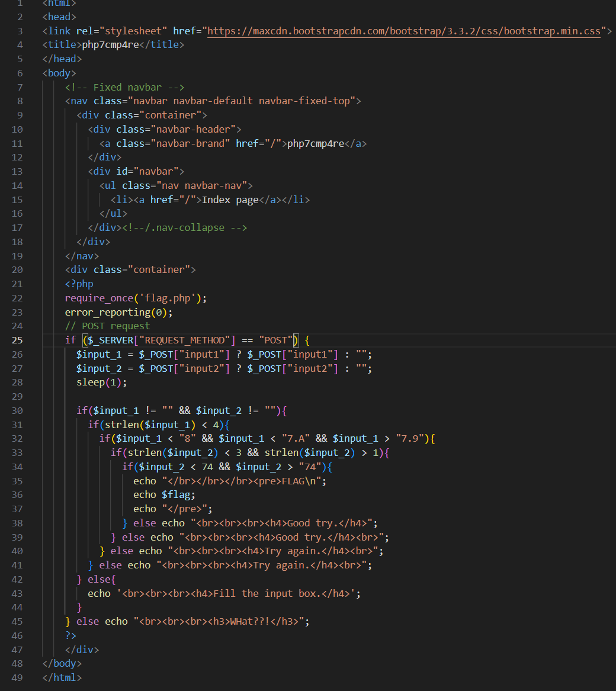Click the Index page anchor text
The image size is (616, 691).
[228, 199]
